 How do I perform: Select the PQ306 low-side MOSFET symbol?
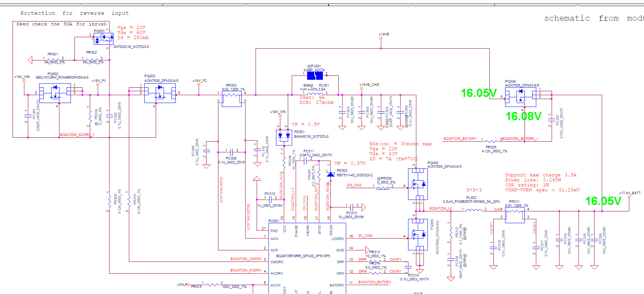[418, 235]
